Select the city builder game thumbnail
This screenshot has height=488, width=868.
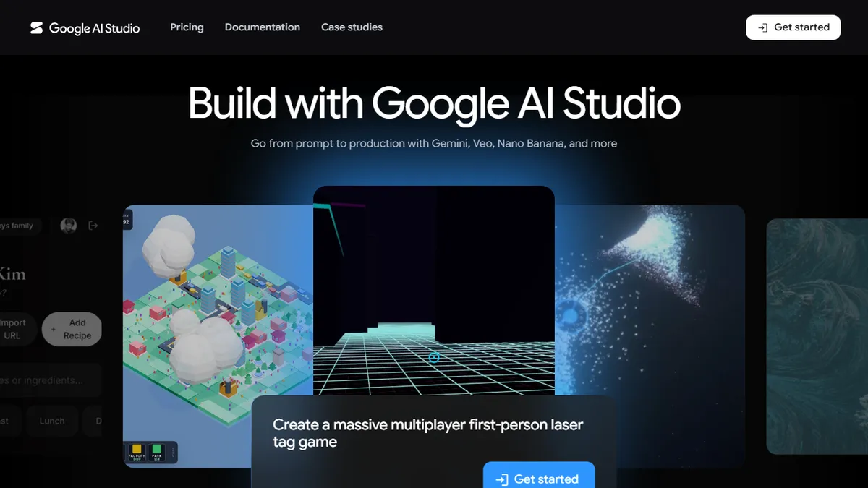[x=218, y=336]
